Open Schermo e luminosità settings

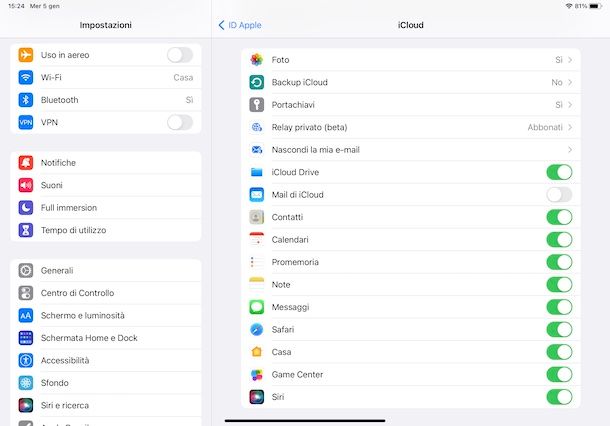coord(106,316)
